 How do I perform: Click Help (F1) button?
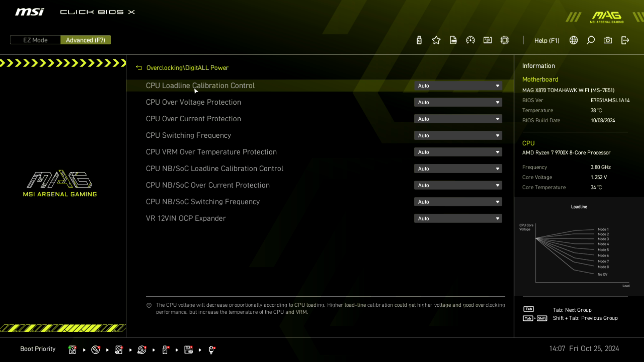(547, 41)
